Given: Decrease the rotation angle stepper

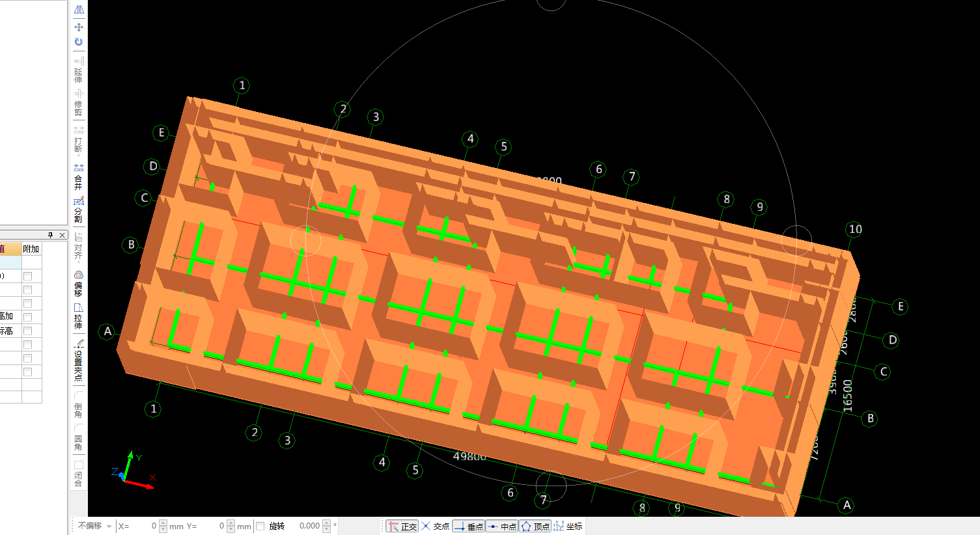Looking at the screenshot, I should pyautogui.click(x=327, y=529).
